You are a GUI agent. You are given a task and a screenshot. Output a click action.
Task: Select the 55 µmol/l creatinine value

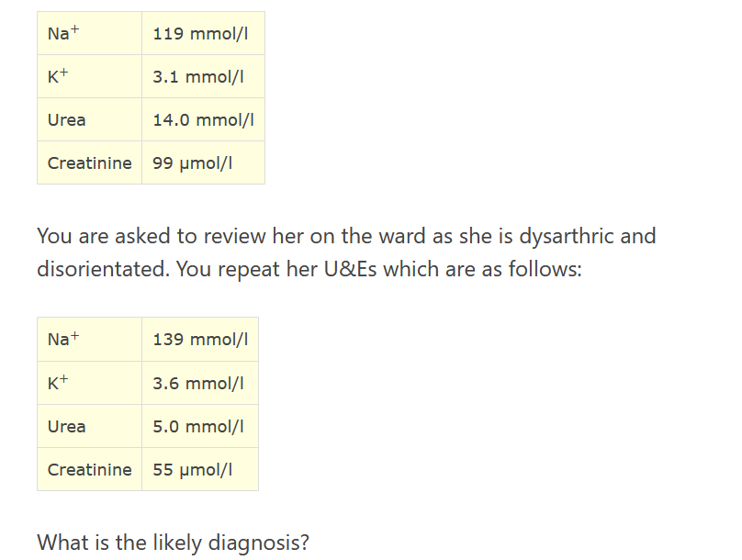pyautogui.click(x=192, y=470)
